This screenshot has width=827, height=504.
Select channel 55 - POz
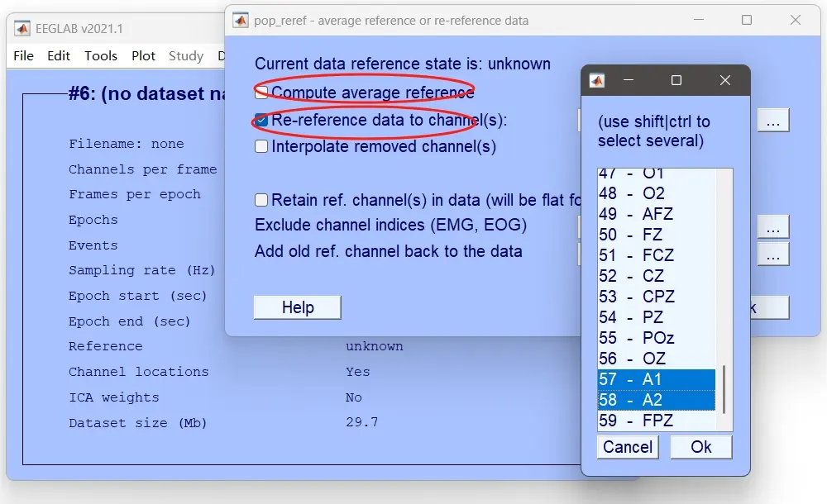(656, 338)
